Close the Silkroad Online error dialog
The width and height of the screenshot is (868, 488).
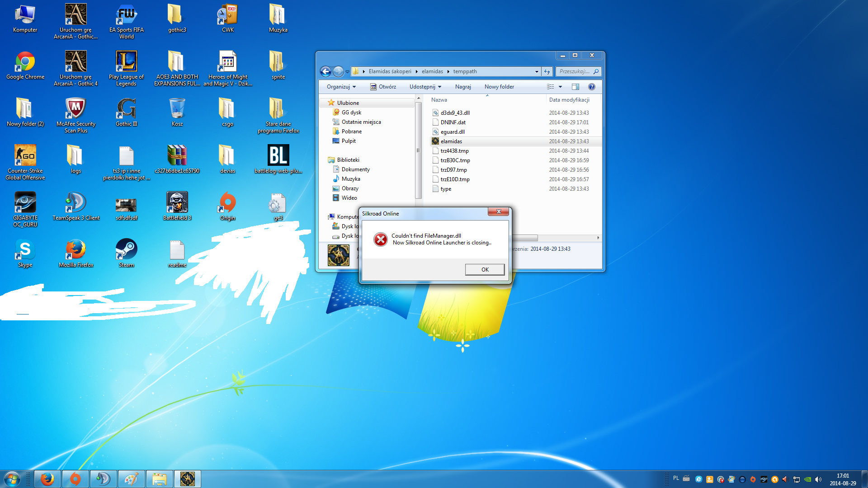[498, 211]
